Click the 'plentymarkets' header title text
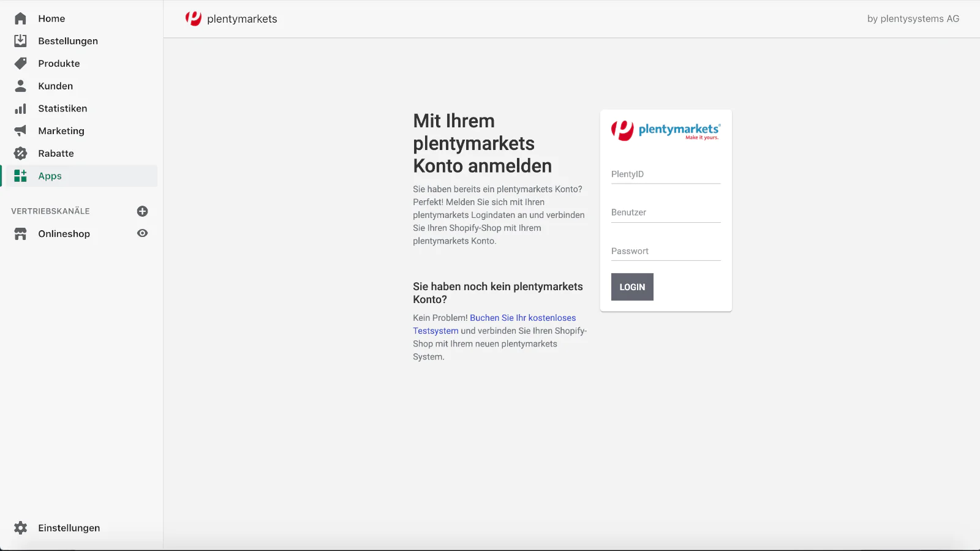The height and width of the screenshot is (551, 980). coord(242,19)
